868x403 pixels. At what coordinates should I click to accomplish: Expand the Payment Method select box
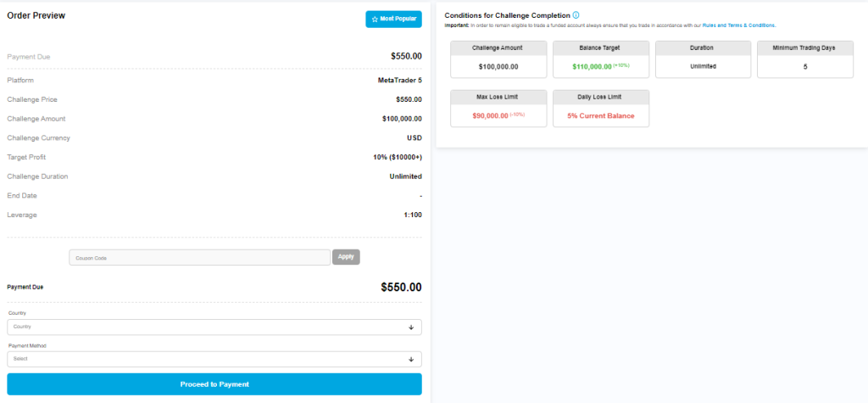coord(214,359)
